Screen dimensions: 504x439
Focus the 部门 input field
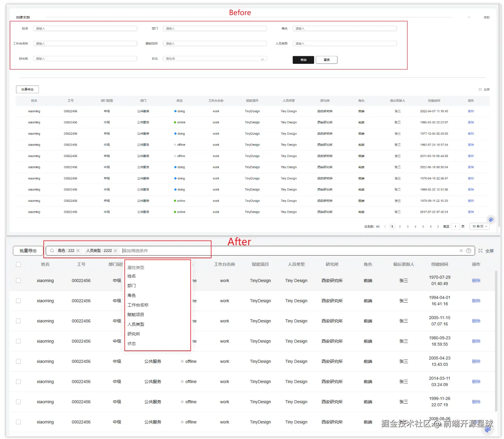(215, 28)
